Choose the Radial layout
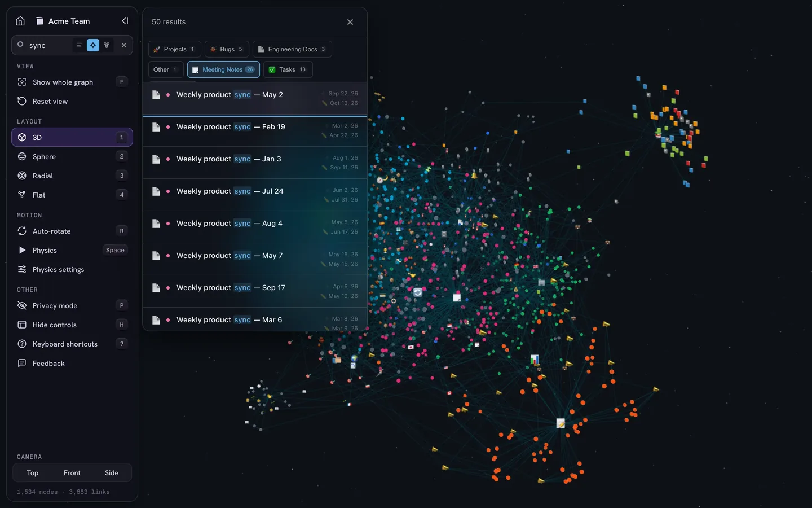 pyautogui.click(x=72, y=176)
